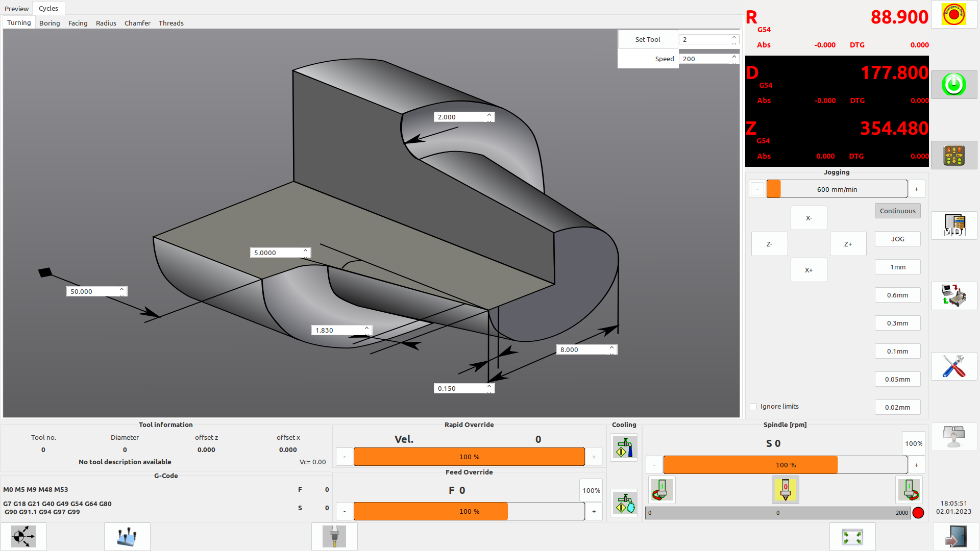Screen dimensions: 980x551
Task: Open touch off probing icon
Action: (127, 537)
